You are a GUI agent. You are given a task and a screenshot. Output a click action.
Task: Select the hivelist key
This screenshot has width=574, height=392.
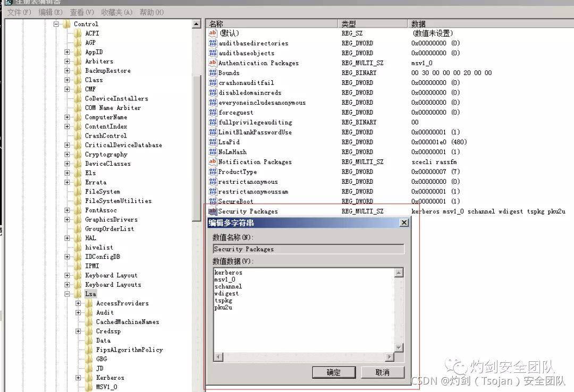pyautogui.click(x=99, y=248)
